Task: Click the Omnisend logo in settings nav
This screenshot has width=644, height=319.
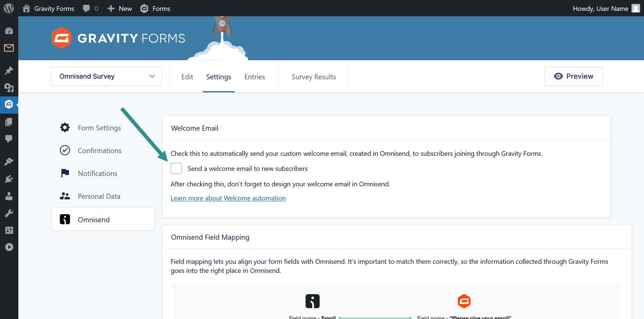Action: [65, 219]
